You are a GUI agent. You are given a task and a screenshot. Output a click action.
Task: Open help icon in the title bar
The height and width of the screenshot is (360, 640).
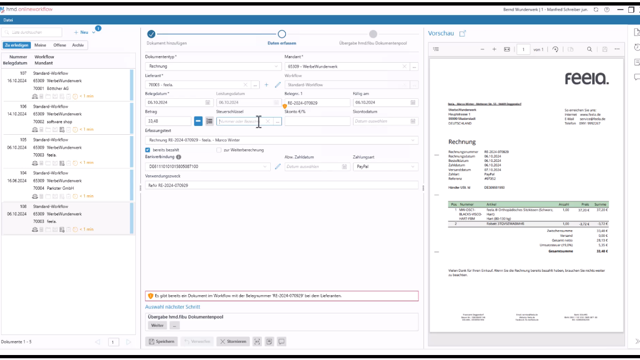coord(607,9)
